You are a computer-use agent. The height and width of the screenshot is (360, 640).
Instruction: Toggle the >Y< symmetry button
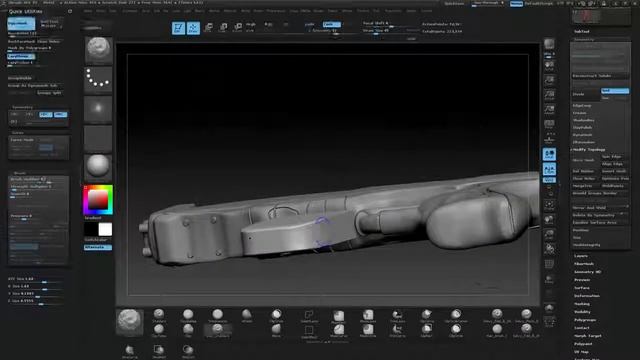point(30,115)
